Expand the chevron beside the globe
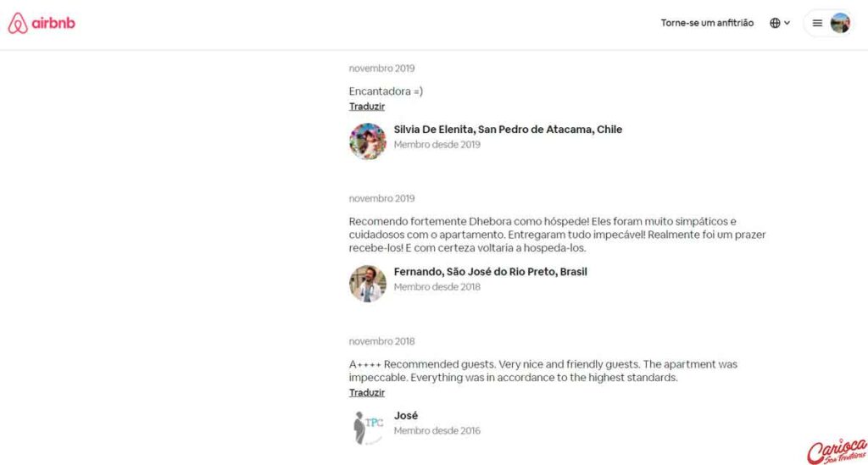Screen dimensions: 868x465 pos(787,23)
